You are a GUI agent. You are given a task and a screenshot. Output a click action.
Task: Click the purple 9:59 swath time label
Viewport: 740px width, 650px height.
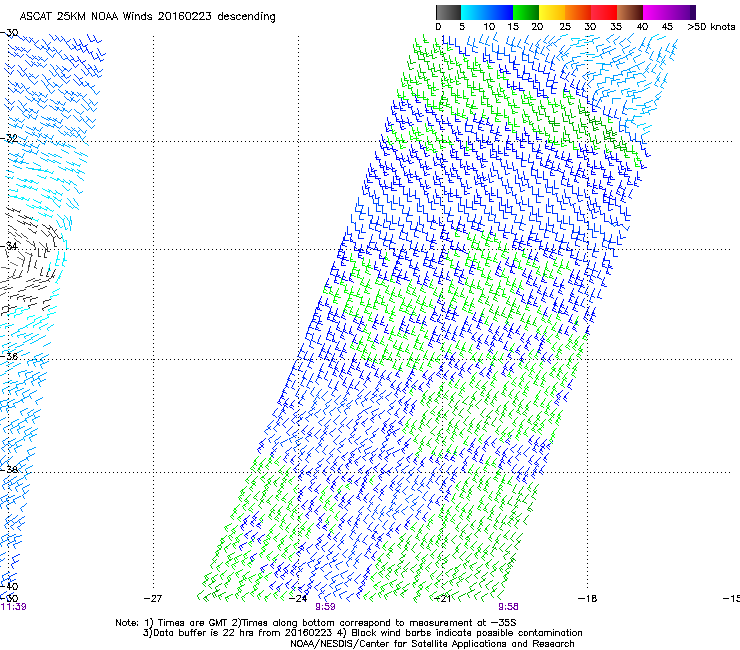(x=325, y=607)
